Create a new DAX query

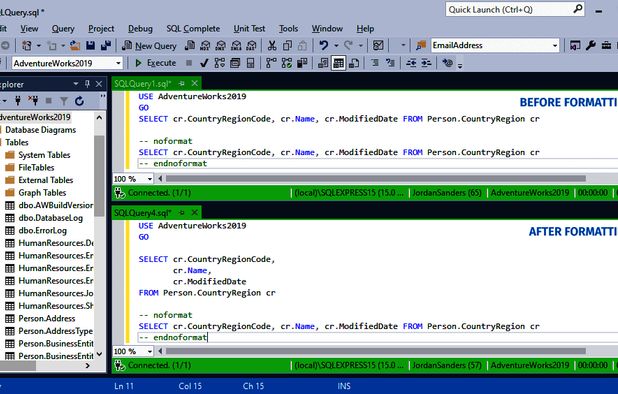251,45
